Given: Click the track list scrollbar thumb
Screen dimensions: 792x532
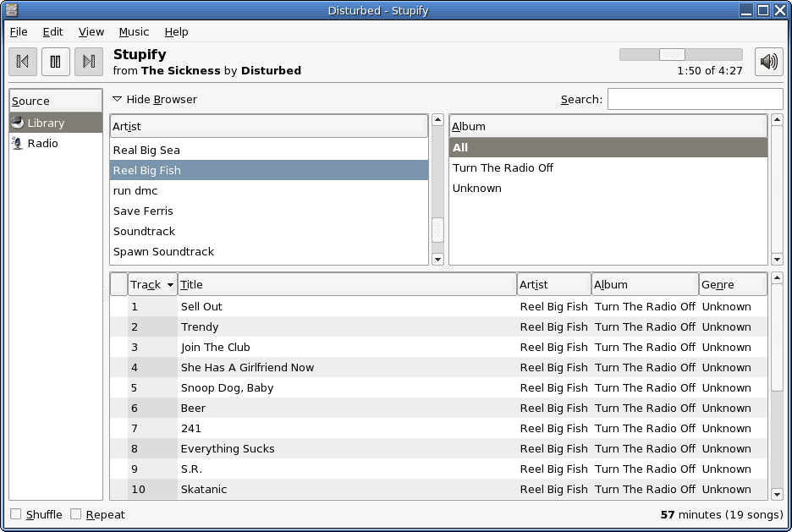Looking at the screenshot, I should tap(778, 337).
